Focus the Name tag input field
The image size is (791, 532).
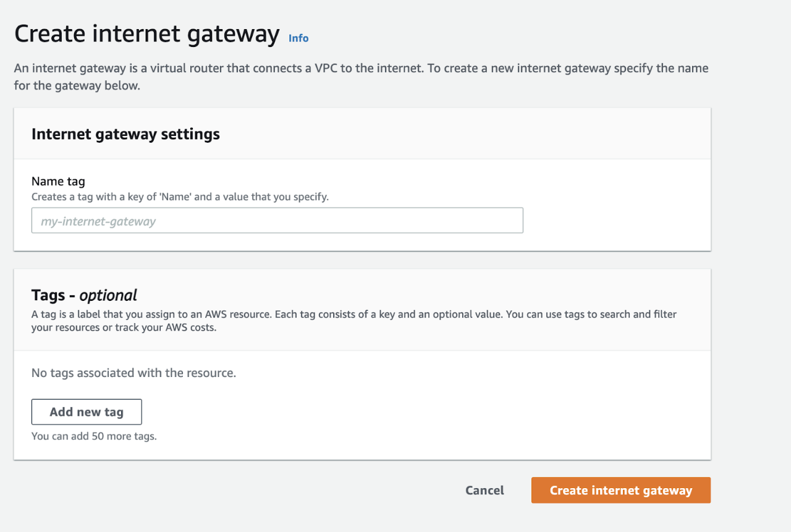[x=277, y=221]
